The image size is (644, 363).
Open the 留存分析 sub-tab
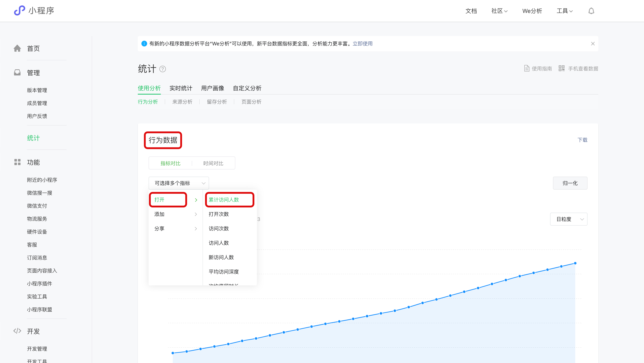(x=217, y=102)
